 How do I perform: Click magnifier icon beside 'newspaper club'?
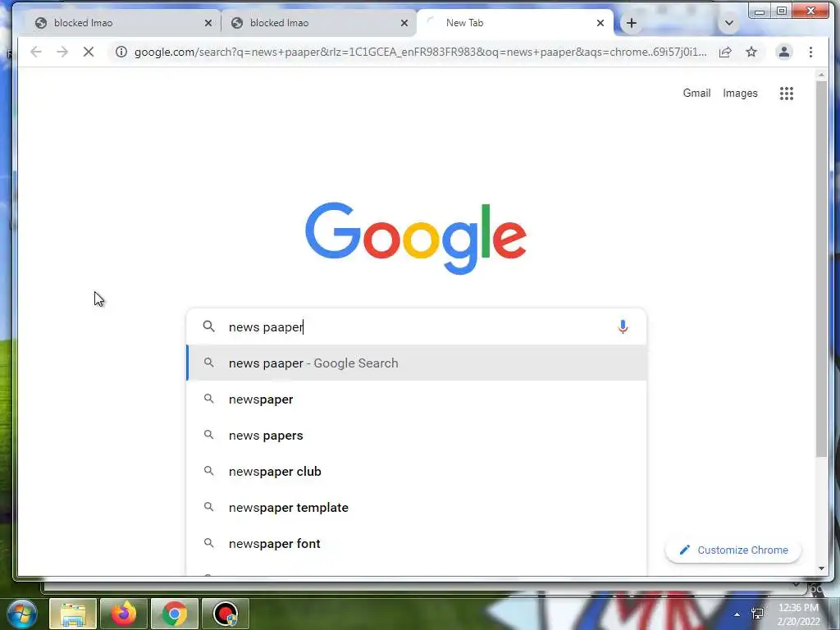pyautogui.click(x=209, y=471)
